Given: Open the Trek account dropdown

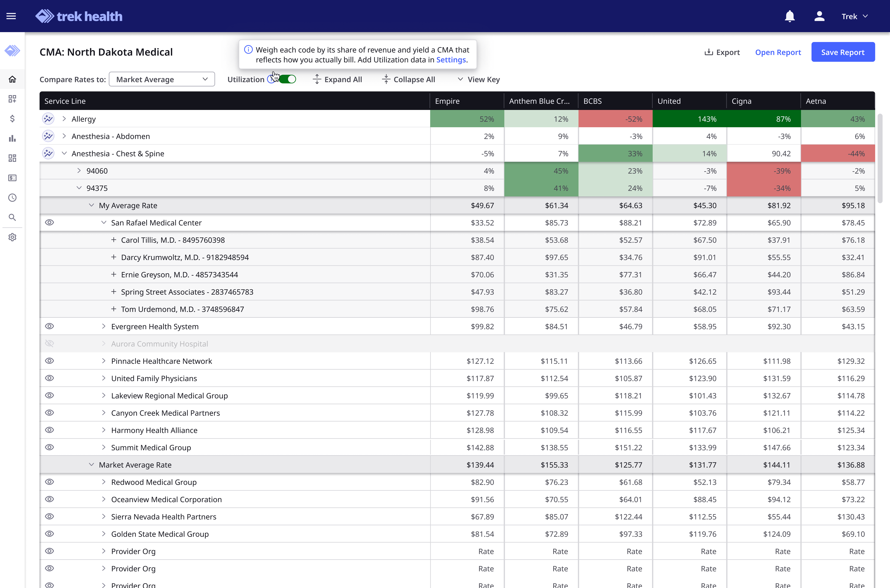Looking at the screenshot, I should pos(855,17).
